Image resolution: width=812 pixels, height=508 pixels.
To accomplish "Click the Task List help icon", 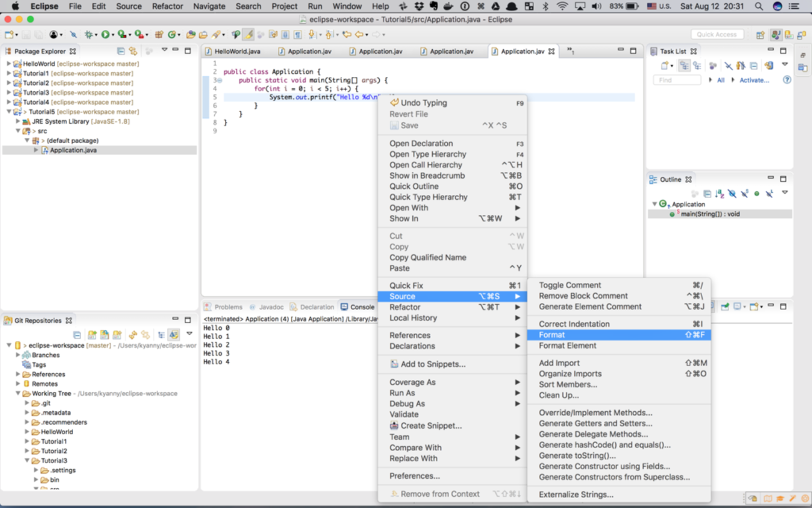I will (787, 80).
